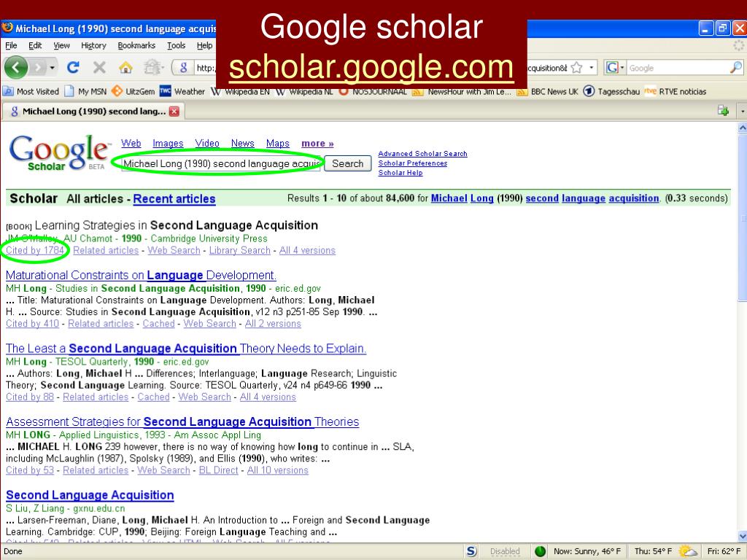Open the Tools menu
The height and width of the screenshot is (560, 747).
pyautogui.click(x=177, y=45)
